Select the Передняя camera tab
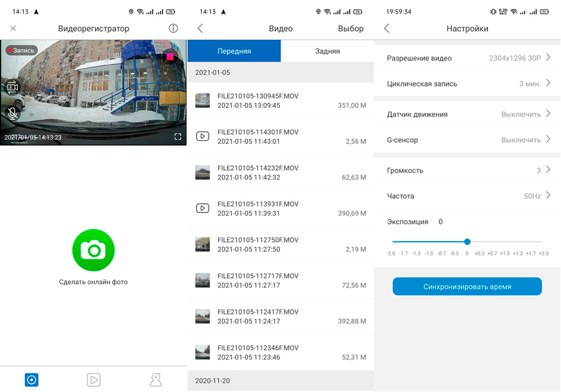The image size is (561, 392). click(x=234, y=51)
